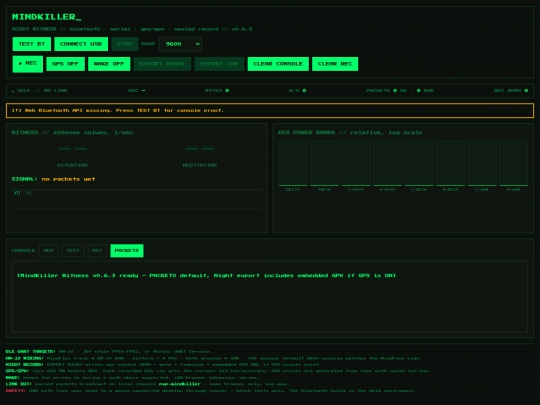The height and width of the screenshot is (405, 540).
Task: Click CONNECT USB button
Action: 81,44
